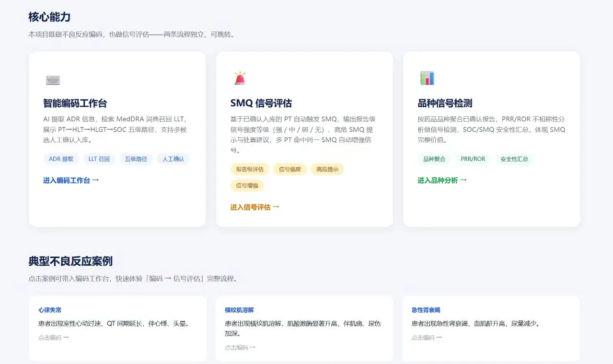Open the 心律失常 case title

click(x=50, y=310)
